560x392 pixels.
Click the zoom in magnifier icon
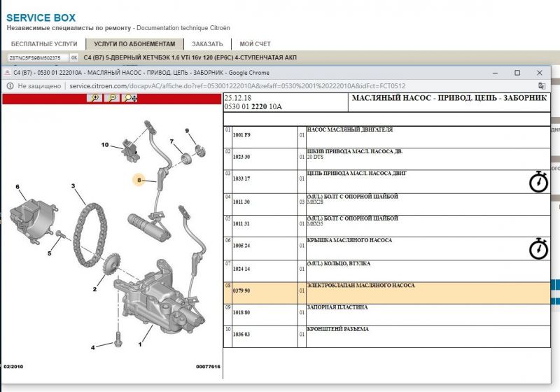click(x=94, y=98)
